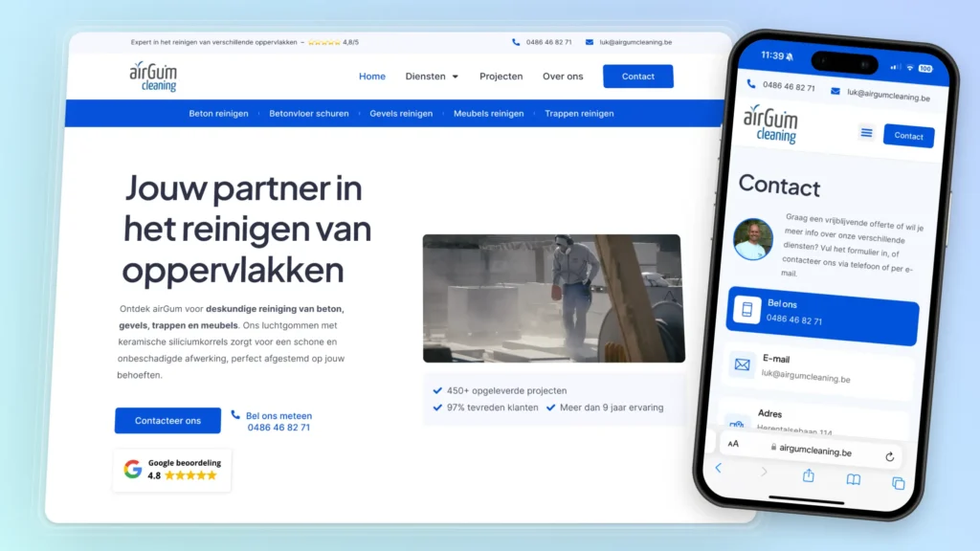Screen dimensions: 980x551
Task: Click the airGum cleaning logo on desktop site
Action: (153, 77)
